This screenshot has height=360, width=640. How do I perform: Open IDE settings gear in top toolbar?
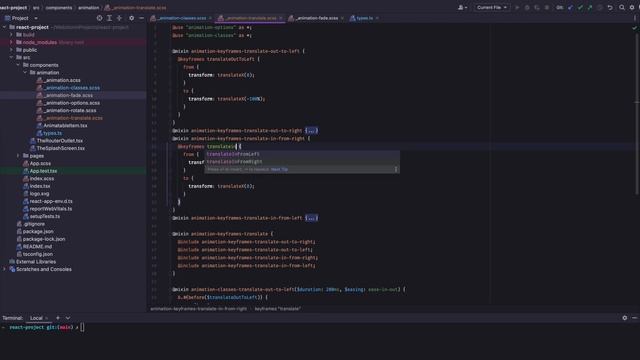[632, 7]
